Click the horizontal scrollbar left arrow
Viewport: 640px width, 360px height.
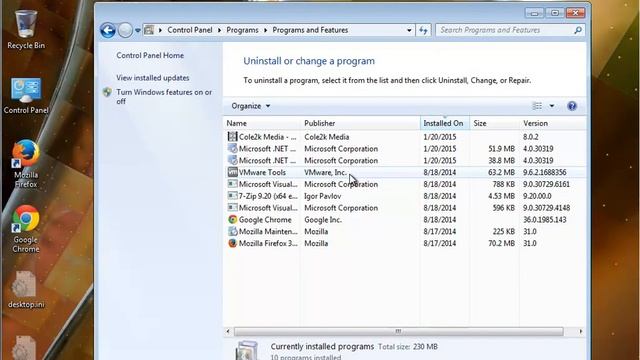(x=228, y=331)
